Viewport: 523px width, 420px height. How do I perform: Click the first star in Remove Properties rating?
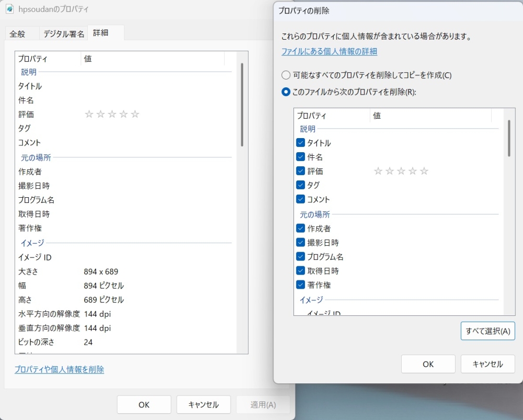(378, 171)
